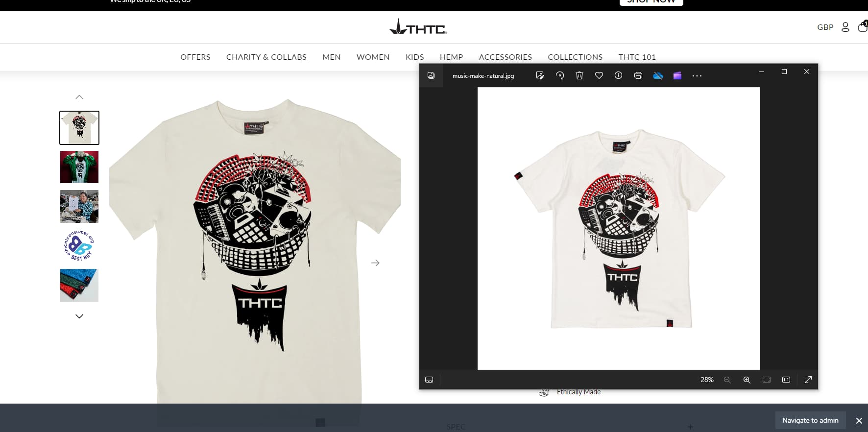Screen dimensions: 868x432
Task: Select the green jacket model thumbnail
Action: [x=79, y=167]
